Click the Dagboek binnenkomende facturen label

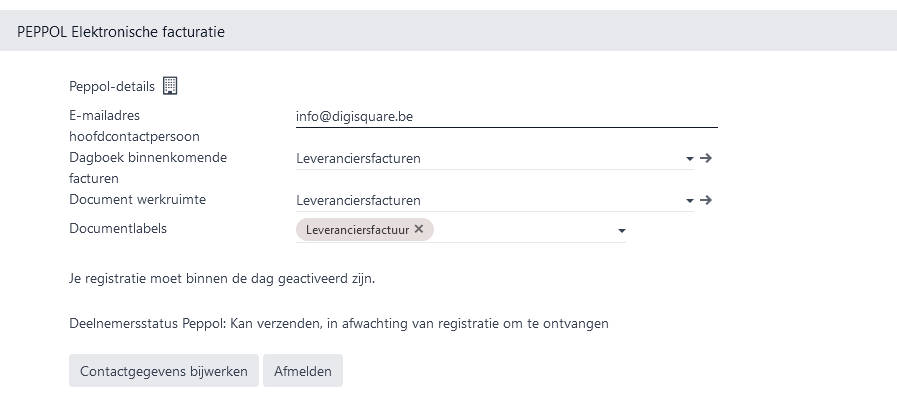click(x=148, y=168)
